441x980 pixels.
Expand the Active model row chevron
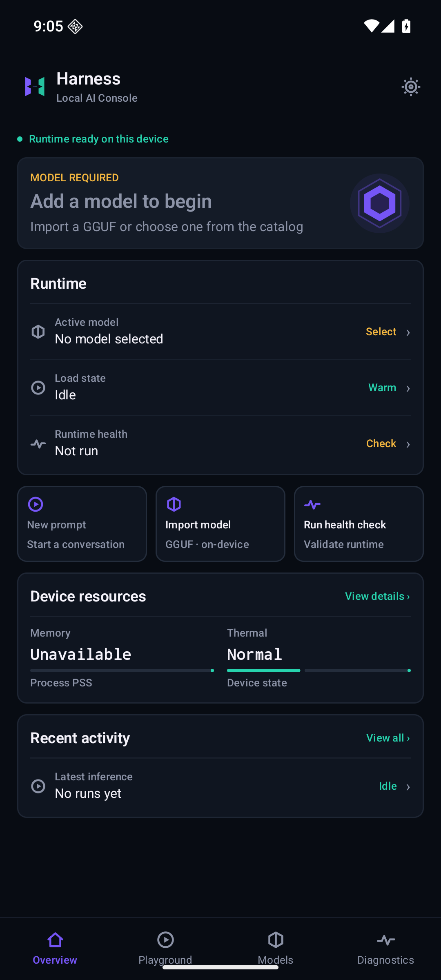tap(408, 332)
